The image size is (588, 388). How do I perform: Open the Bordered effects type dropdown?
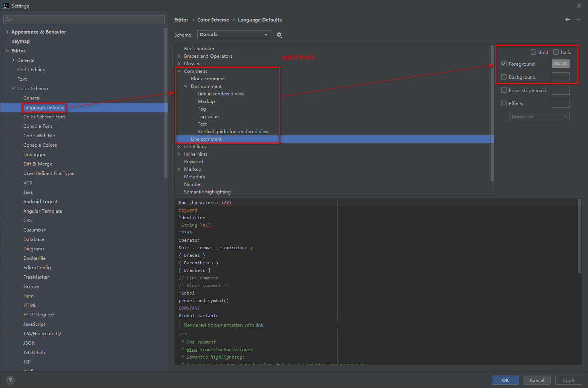pos(539,117)
